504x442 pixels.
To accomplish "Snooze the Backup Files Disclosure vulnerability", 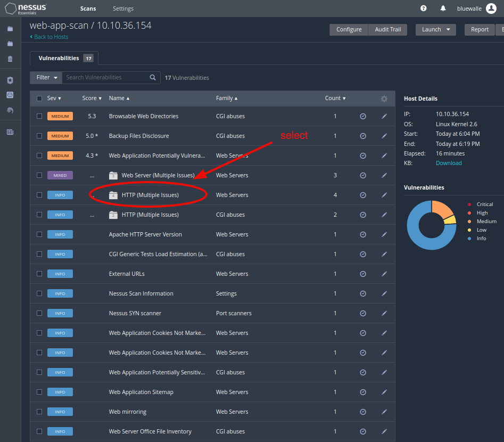I will click(362, 136).
